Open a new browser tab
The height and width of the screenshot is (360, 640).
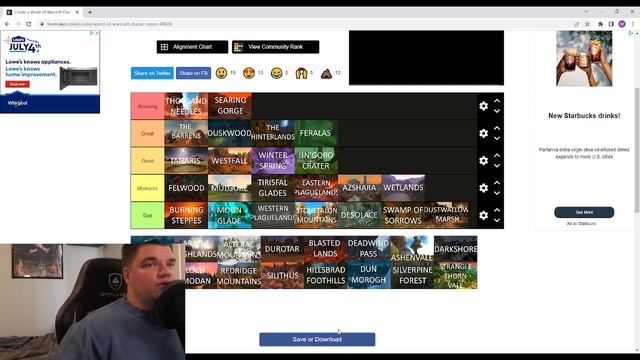tap(90, 12)
